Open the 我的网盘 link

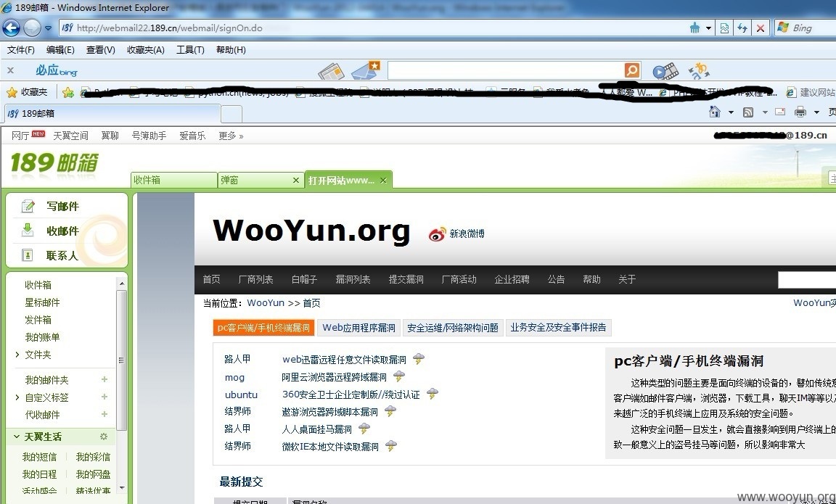pyautogui.click(x=93, y=474)
